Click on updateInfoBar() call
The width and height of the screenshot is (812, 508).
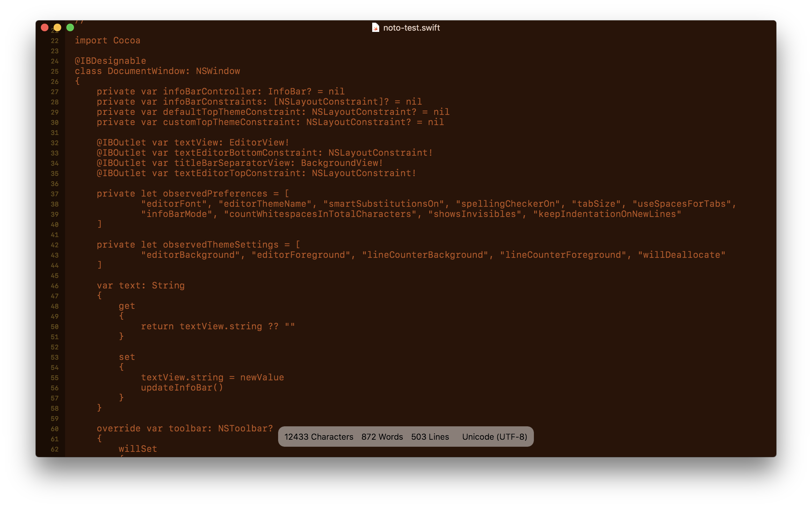(x=182, y=388)
